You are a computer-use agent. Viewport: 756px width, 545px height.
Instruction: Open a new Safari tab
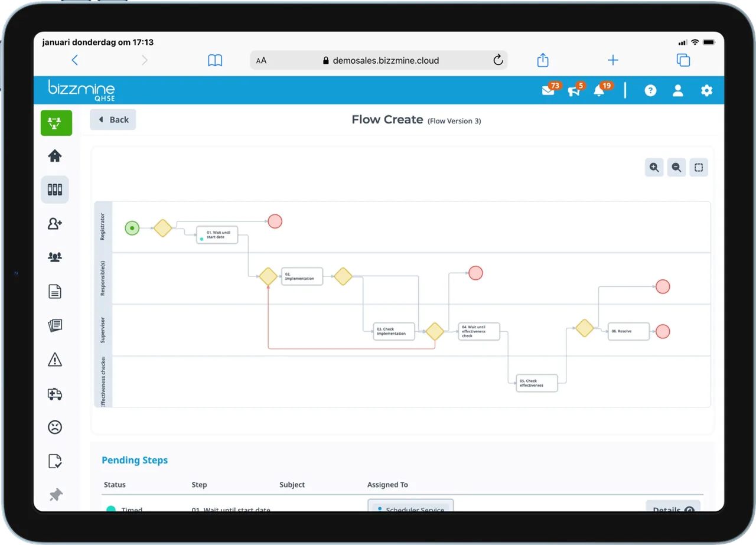click(x=613, y=60)
